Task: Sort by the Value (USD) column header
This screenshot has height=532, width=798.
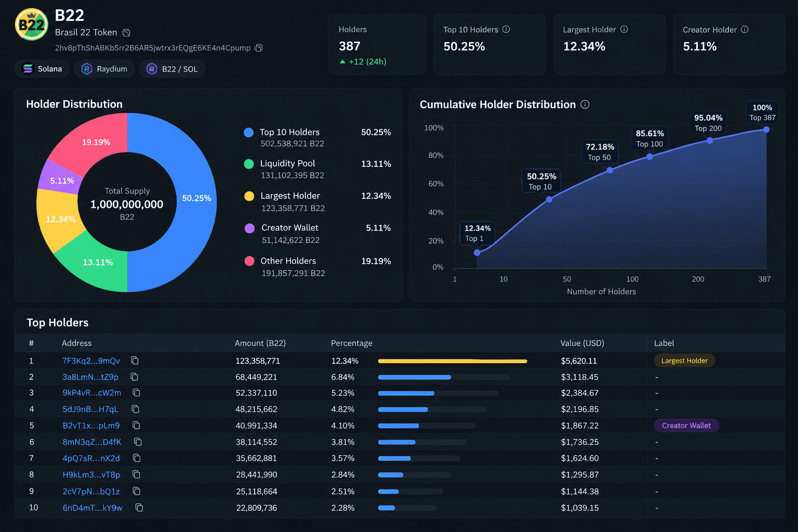Action: point(582,343)
